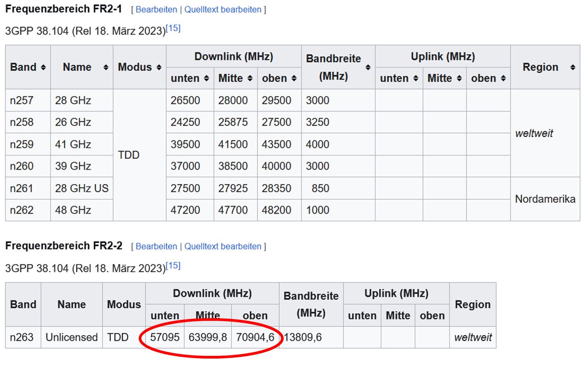Screen dimensions: 588x368
Task: Open Quelltext bearbeiten for Frequenzbereich FR2-1
Action: point(223,9)
